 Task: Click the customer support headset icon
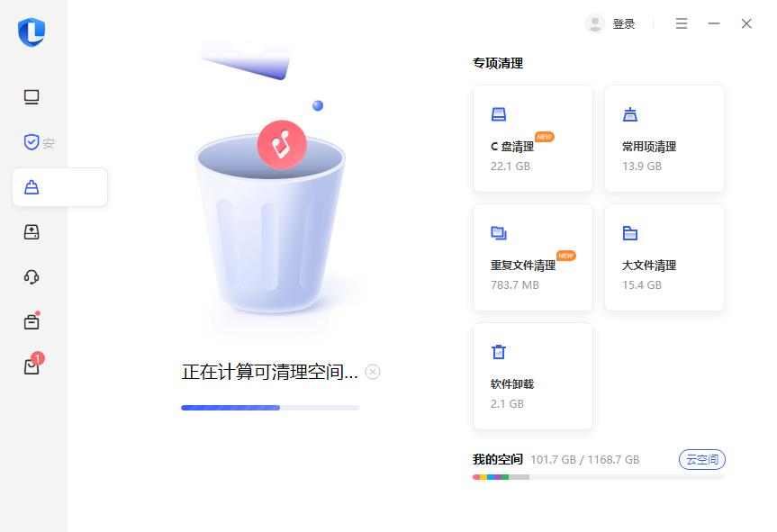pos(31,277)
